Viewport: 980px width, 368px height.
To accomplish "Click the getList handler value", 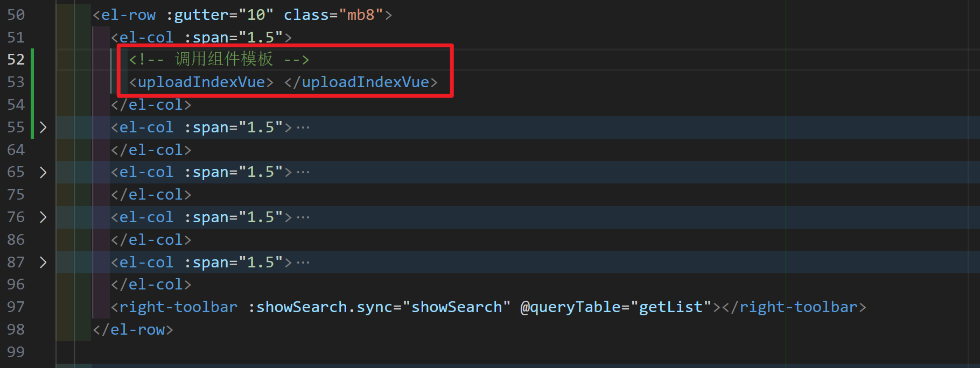I will 671,307.
